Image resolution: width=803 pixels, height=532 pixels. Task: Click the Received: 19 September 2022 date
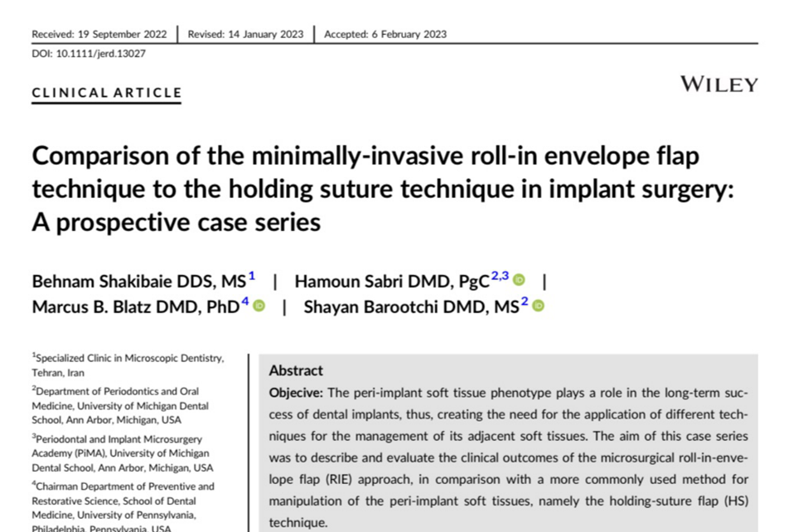click(x=99, y=34)
